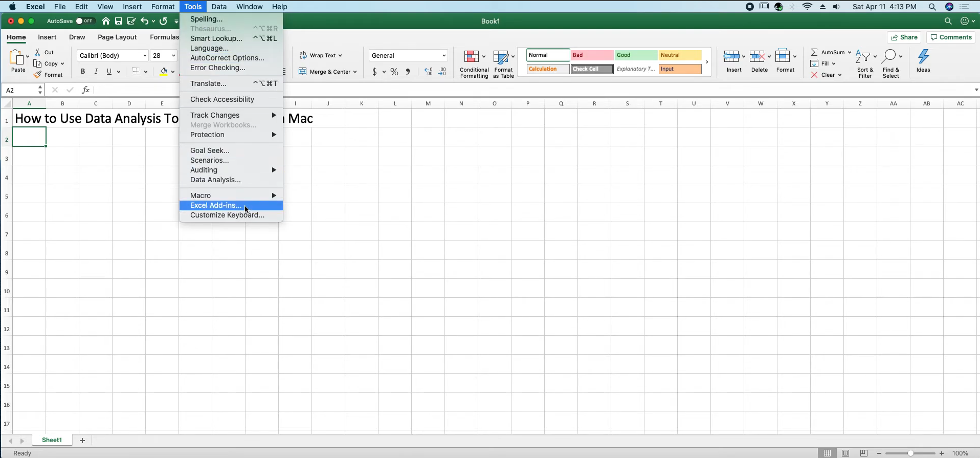
Task: Click Customize Keyboard in Tools menu
Action: (x=231, y=215)
